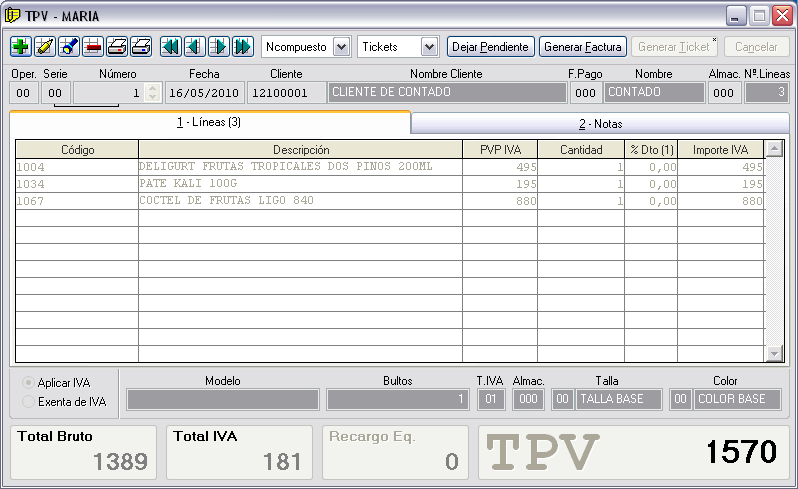
Task: Select the Líneas (3) tab
Action: 209,122
